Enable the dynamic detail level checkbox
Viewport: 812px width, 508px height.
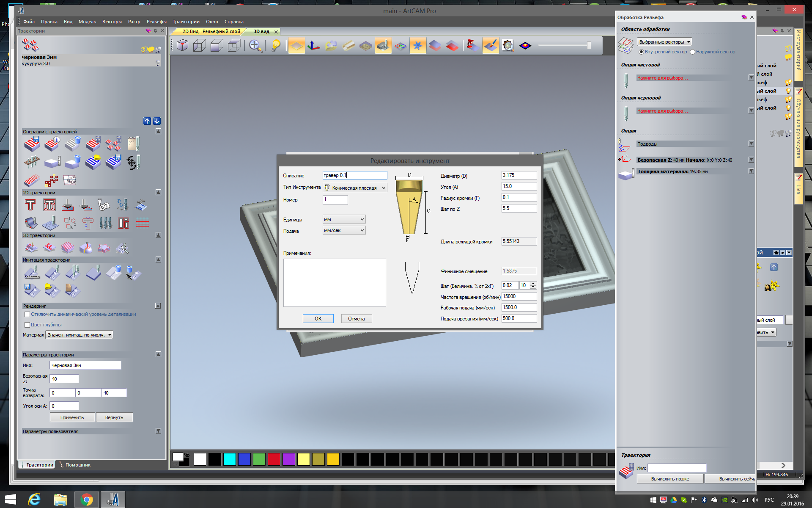(x=27, y=315)
